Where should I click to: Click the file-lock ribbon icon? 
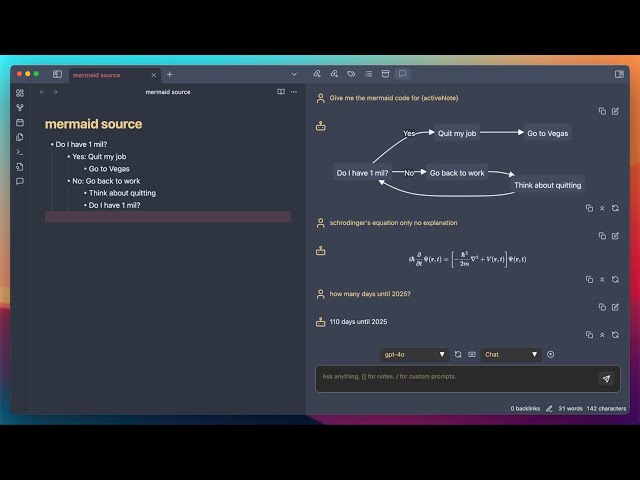pyautogui.click(x=20, y=167)
